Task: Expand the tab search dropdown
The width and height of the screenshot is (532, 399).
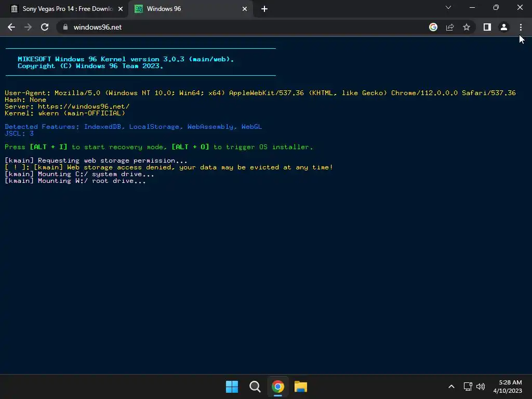Action: (448, 7)
